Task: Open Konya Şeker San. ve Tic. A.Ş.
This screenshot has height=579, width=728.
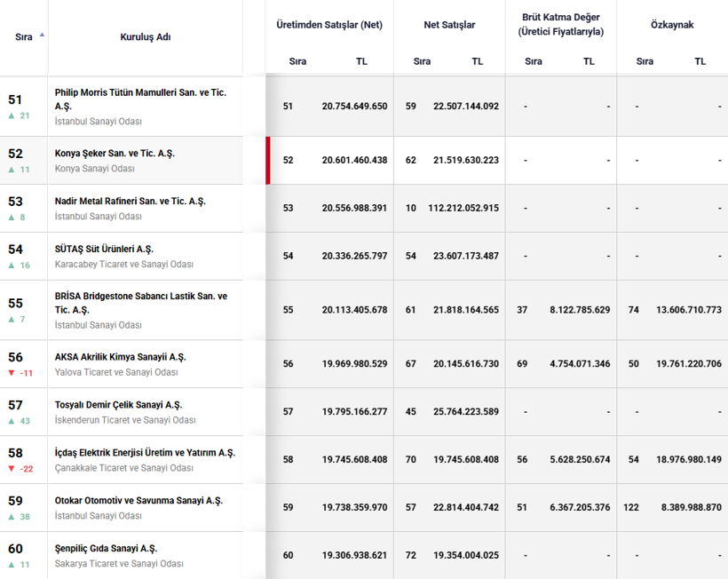Action: coord(115,154)
